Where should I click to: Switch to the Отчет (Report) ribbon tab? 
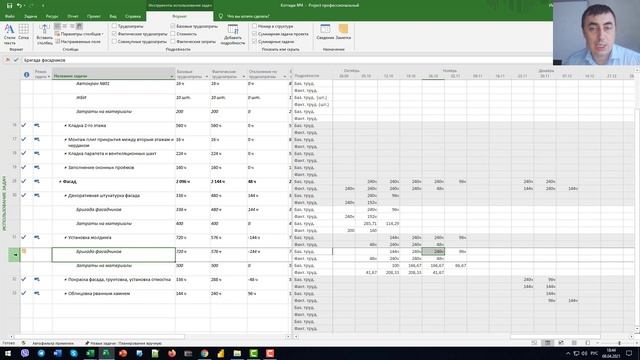tap(73, 16)
